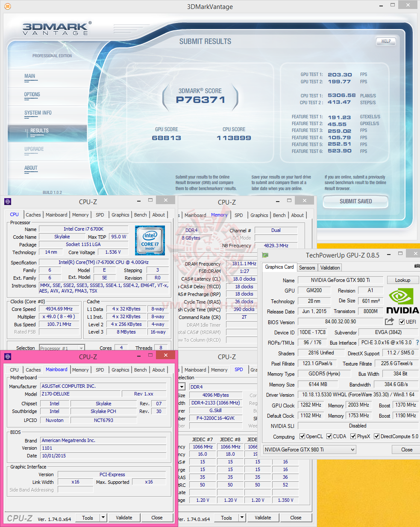Open the About tab in CPU-Z CPU window
Viewport: 420px width, 527px height.
pos(159,215)
